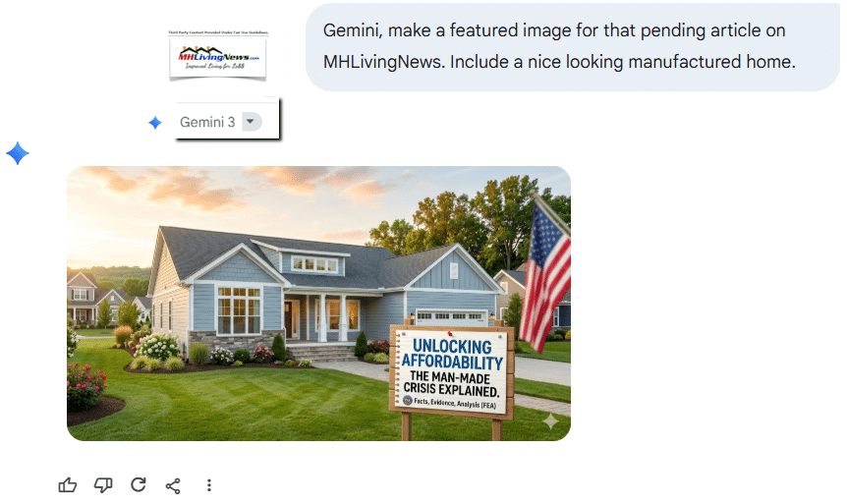Open the generated manufactured home image
The width and height of the screenshot is (847, 504).
point(318,303)
